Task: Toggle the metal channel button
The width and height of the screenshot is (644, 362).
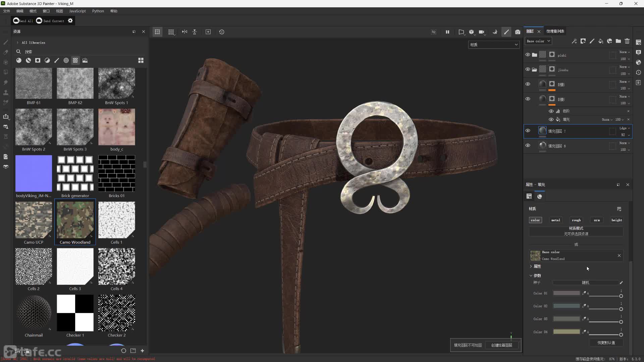Action: pyautogui.click(x=555, y=220)
